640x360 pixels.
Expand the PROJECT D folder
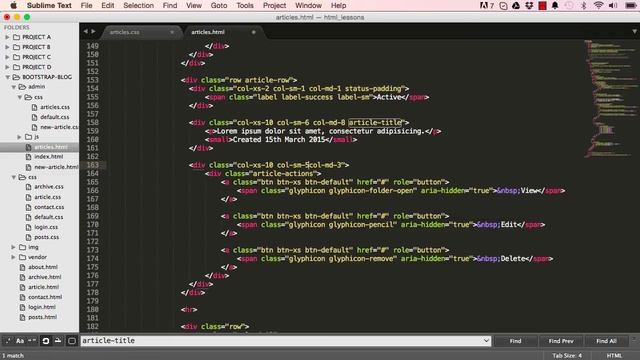[7, 67]
